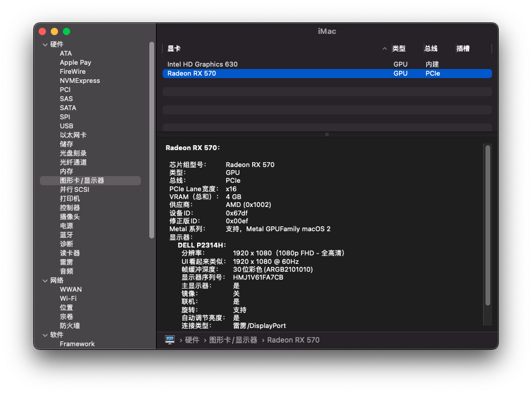
Task: Select 宗卷 under 网络
Action: 66,317
